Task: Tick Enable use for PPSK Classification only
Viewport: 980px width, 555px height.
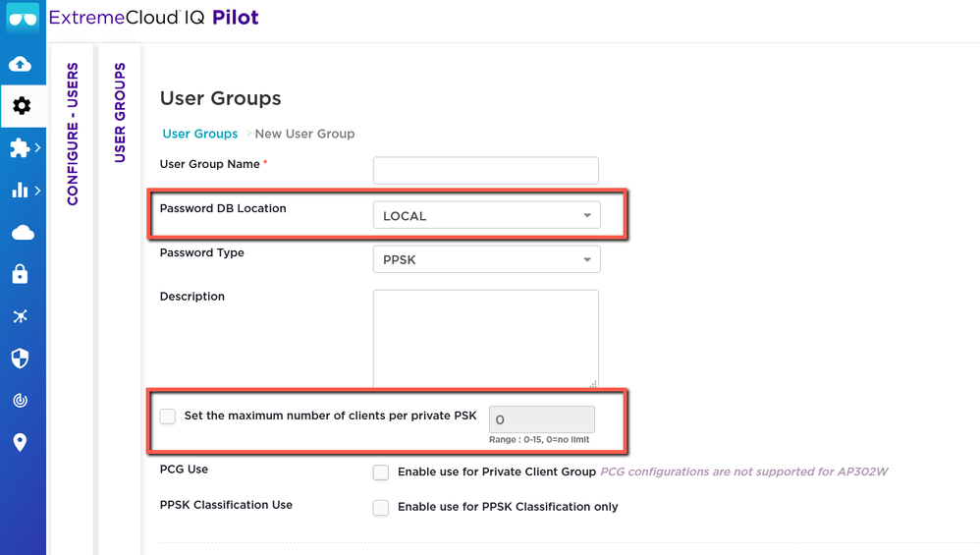Action: 381,508
